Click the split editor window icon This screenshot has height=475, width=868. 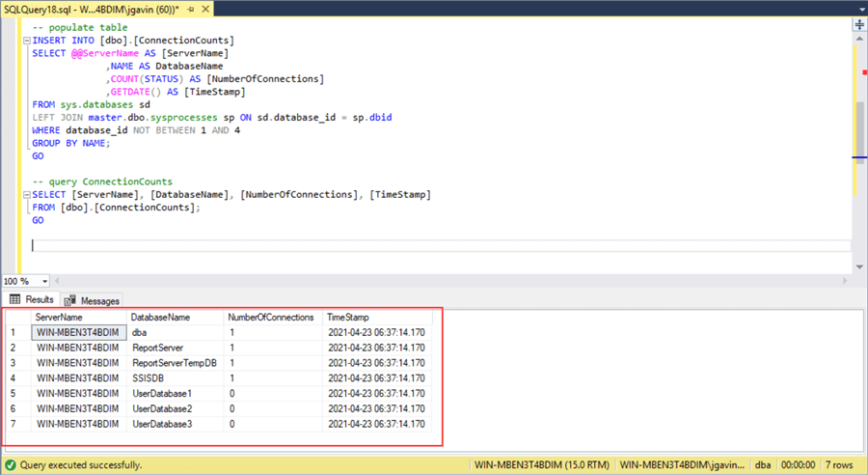[859, 25]
